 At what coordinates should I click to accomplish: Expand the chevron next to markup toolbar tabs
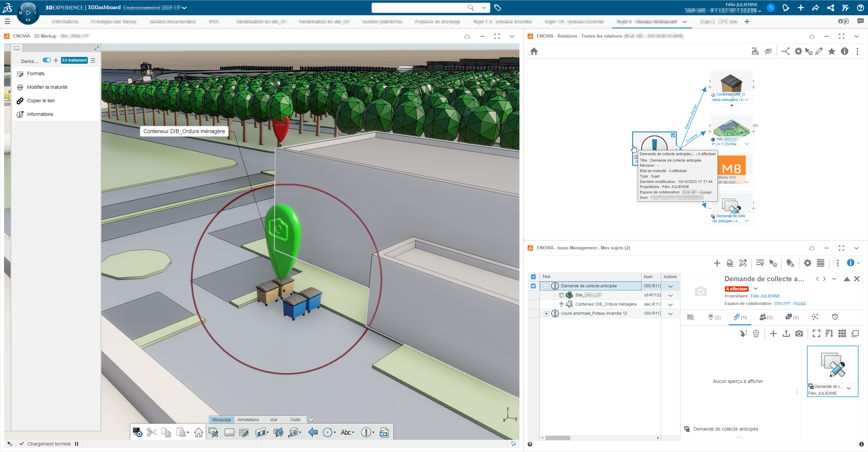pos(311,419)
